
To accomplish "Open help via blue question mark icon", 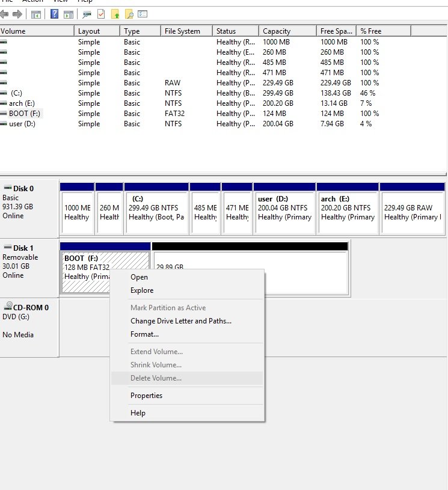I will [54, 14].
